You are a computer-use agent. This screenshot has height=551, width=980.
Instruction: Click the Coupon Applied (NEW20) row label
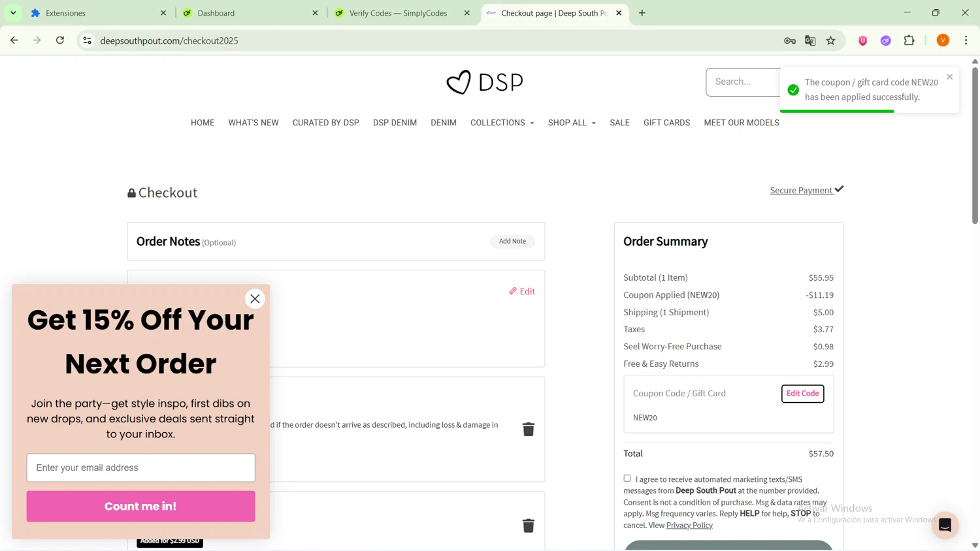(671, 295)
